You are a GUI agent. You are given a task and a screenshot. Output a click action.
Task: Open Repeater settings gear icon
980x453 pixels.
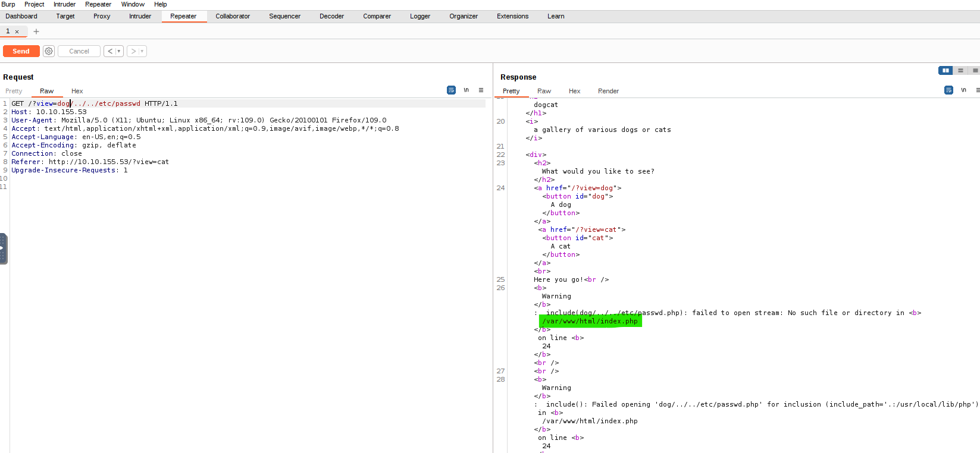49,51
